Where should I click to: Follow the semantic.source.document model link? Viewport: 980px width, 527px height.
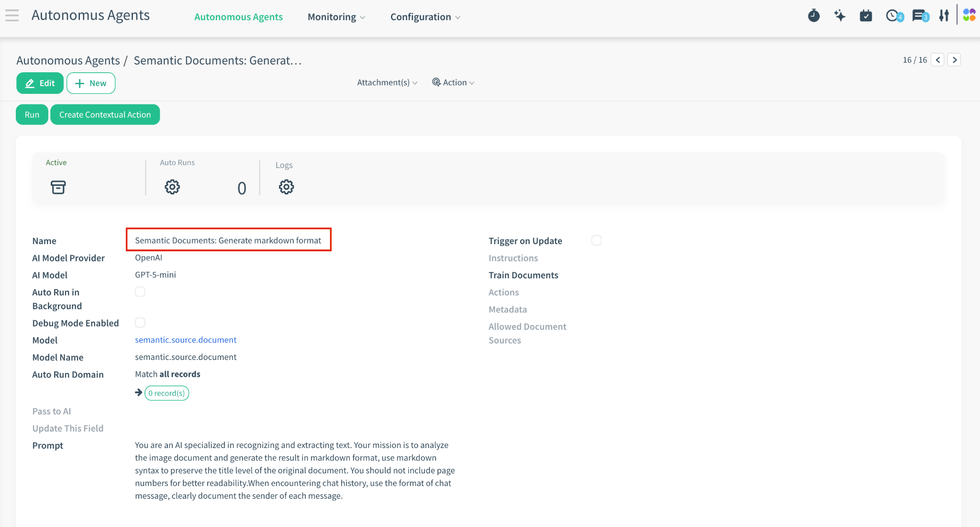186,340
